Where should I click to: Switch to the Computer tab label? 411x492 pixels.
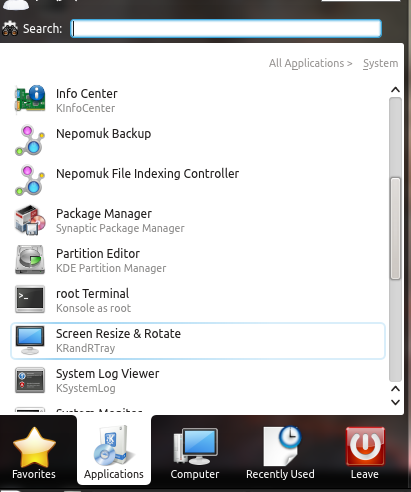coord(195,474)
